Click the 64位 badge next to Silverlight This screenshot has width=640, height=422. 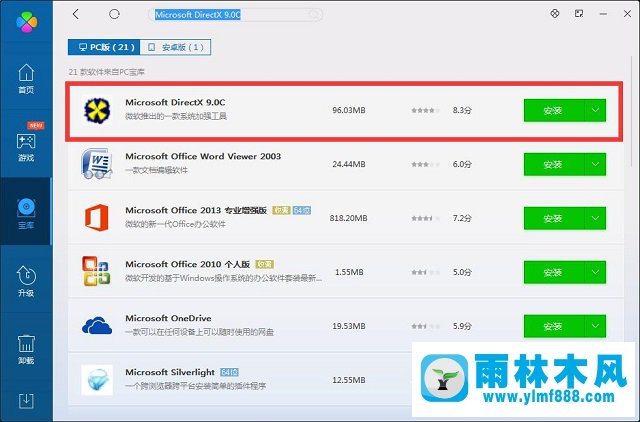(229, 372)
